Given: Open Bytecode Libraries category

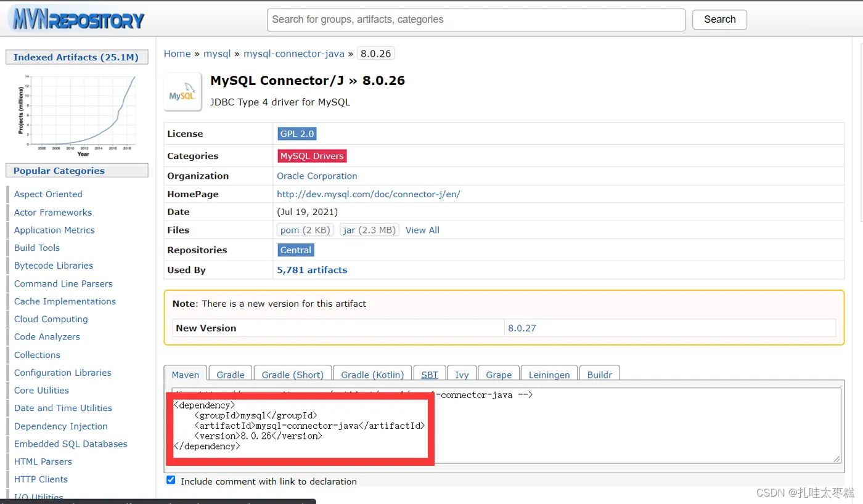Looking at the screenshot, I should pos(54,266).
